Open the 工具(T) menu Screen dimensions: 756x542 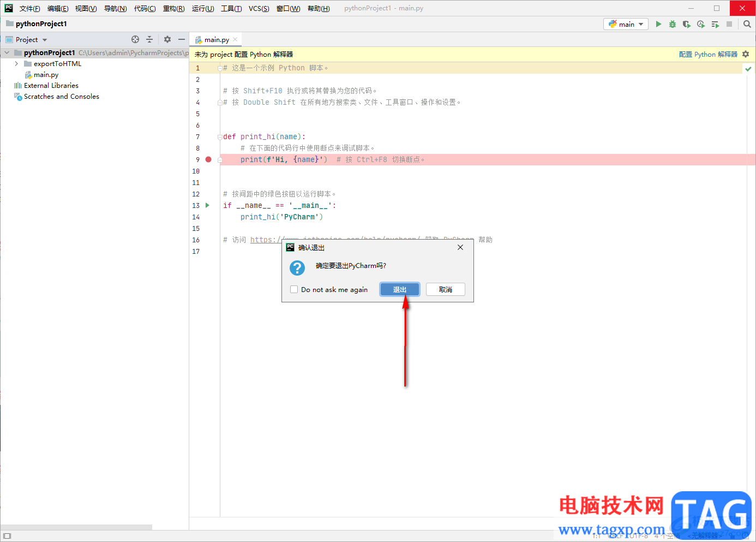tap(231, 8)
